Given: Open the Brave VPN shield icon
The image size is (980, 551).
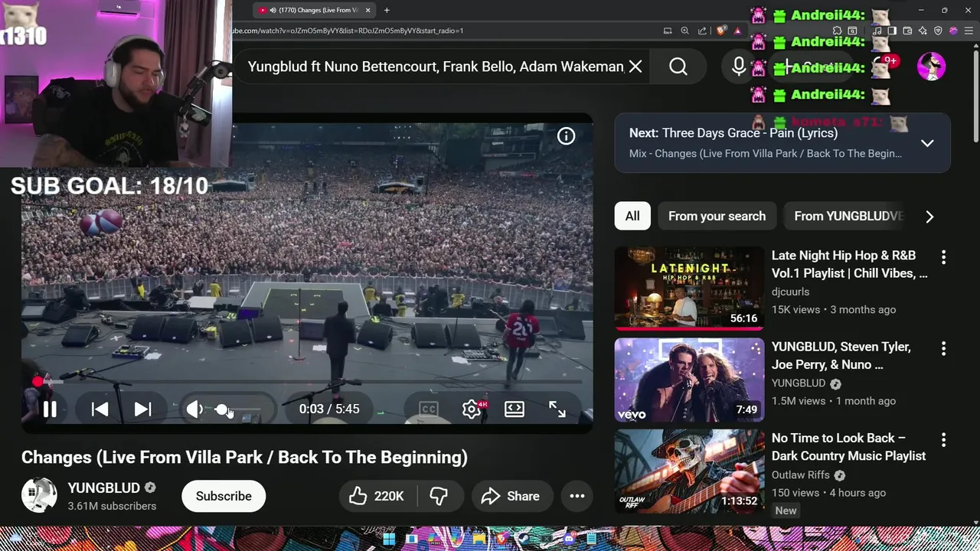Looking at the screenshot, I should [938, 31].
